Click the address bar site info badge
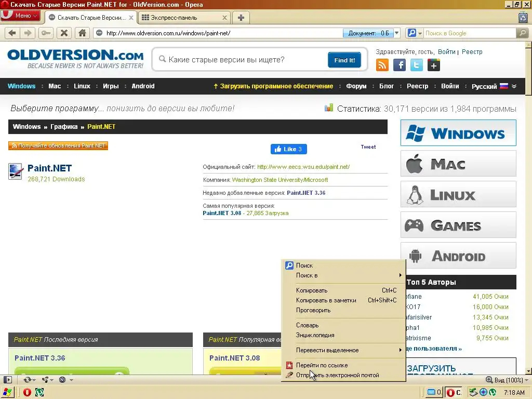The width and height of the screenshot is (532, 399). click(99, 33)
